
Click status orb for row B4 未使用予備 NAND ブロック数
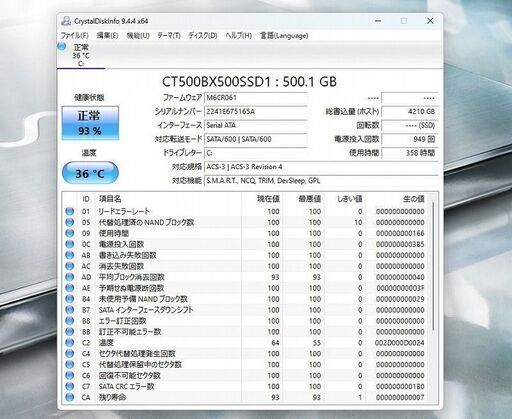(x=69, y=299)
